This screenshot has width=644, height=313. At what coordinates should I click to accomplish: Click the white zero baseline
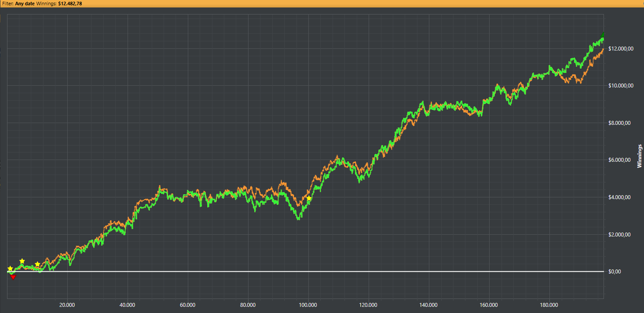[x=305, y=271]
